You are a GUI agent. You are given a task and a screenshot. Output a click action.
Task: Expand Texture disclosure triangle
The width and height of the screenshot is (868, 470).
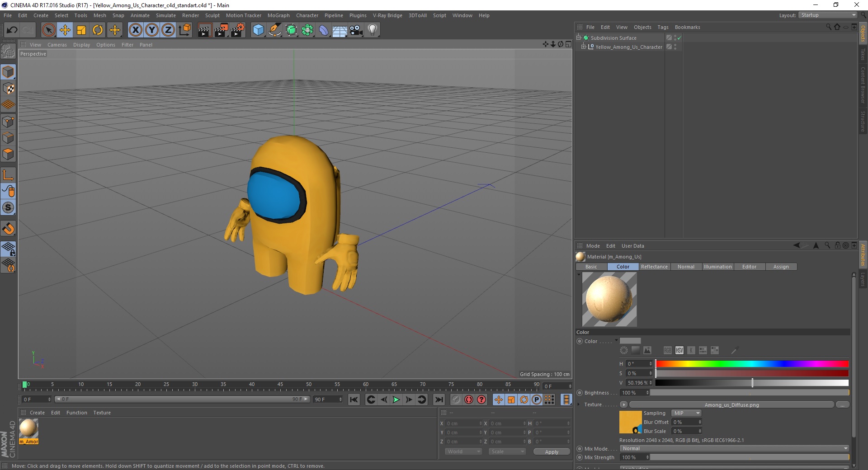pyautogui.click(x=579, y=404)
